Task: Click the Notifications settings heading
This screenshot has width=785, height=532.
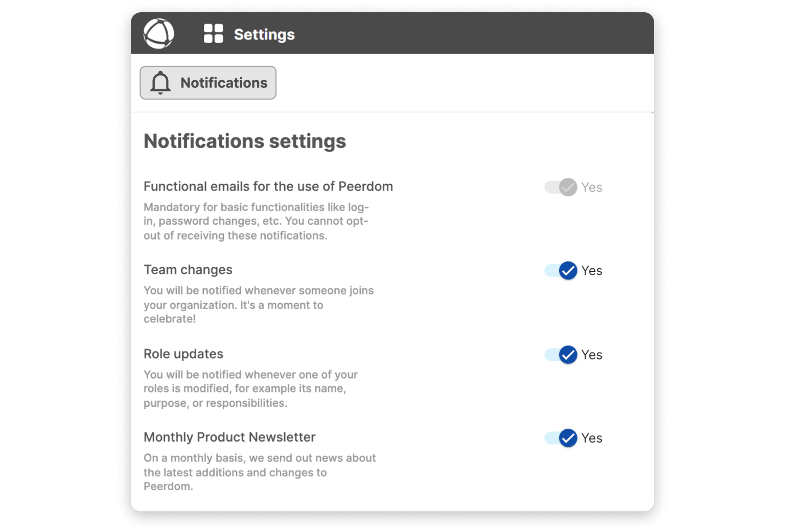Action: click(x=245, y=141)
